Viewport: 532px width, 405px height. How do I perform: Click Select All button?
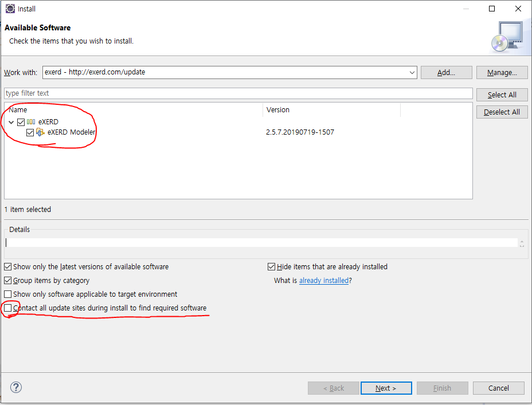point(502,95)
